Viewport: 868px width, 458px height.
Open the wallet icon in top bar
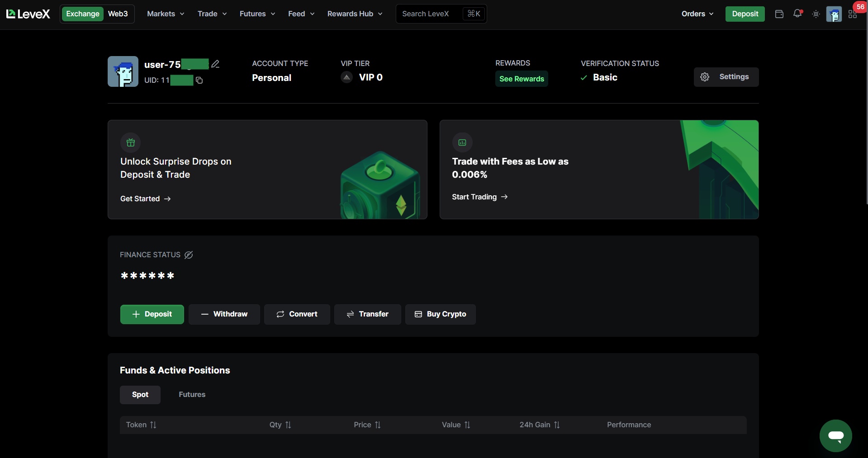(779, 14)
